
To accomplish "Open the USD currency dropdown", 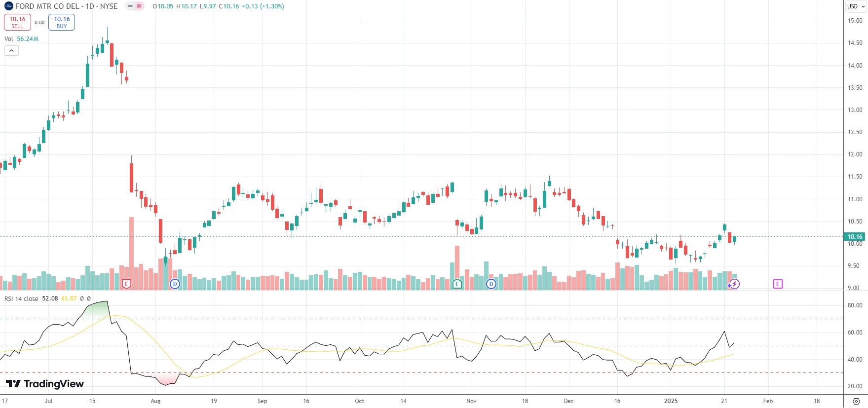I will tap(856, 6).
